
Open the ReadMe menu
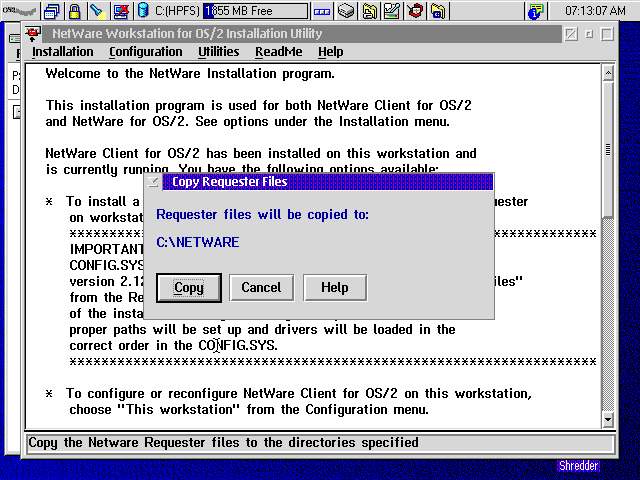click(279, 52)
